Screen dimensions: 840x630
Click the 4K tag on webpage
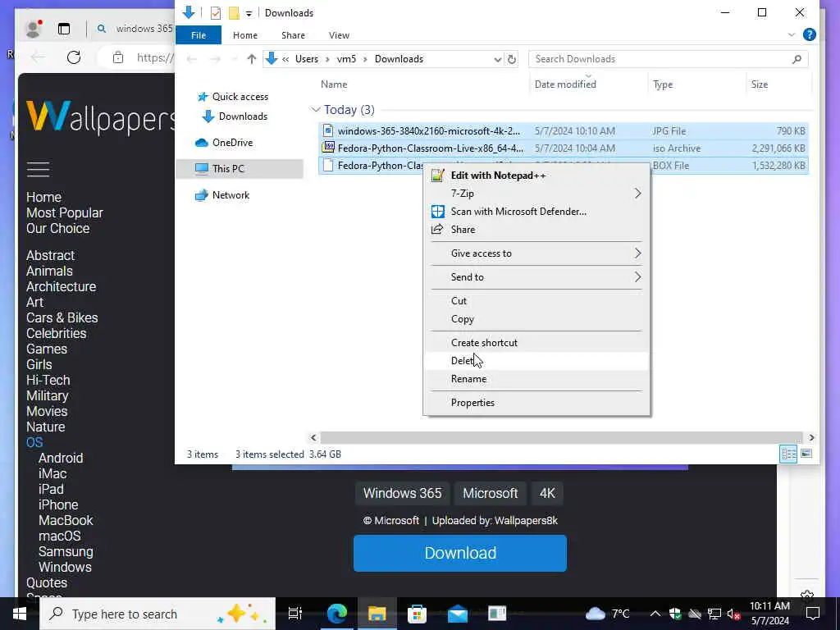[x=547, y=493]
